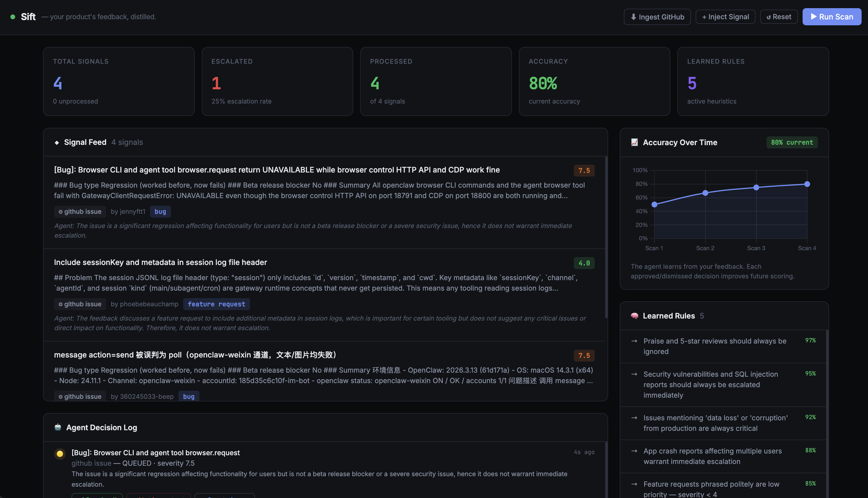Click the Learned Rules brain icon

tap(634, 316)
